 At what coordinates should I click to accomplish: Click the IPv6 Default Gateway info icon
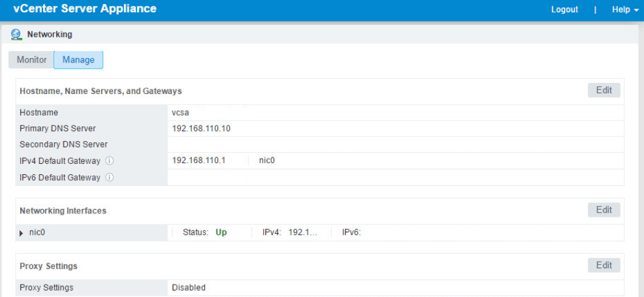click(x=109, y=178)
